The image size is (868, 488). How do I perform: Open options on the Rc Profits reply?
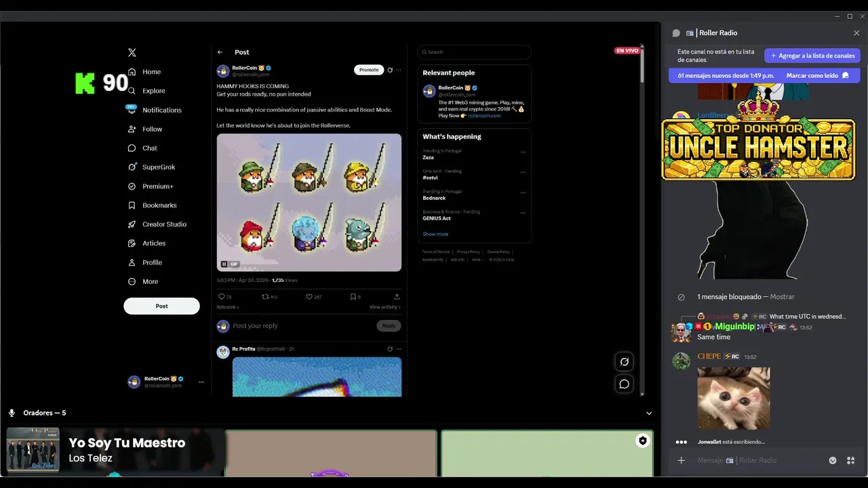coord(399,349)
